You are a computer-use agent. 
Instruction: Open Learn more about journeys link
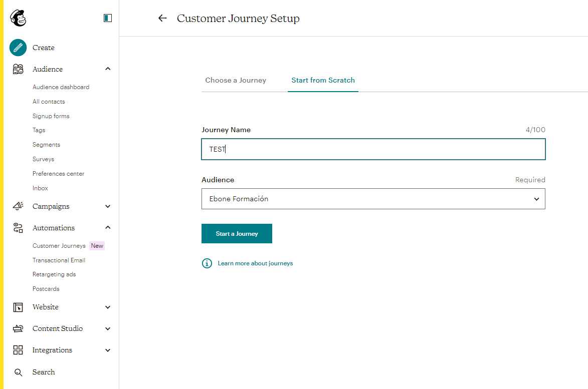click(256, 263)
